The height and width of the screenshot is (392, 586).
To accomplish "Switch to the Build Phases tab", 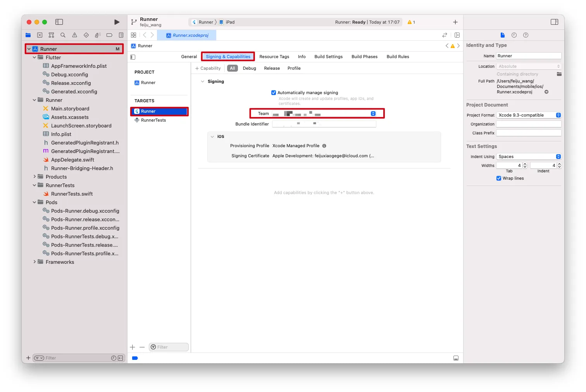I will point(365,57).
